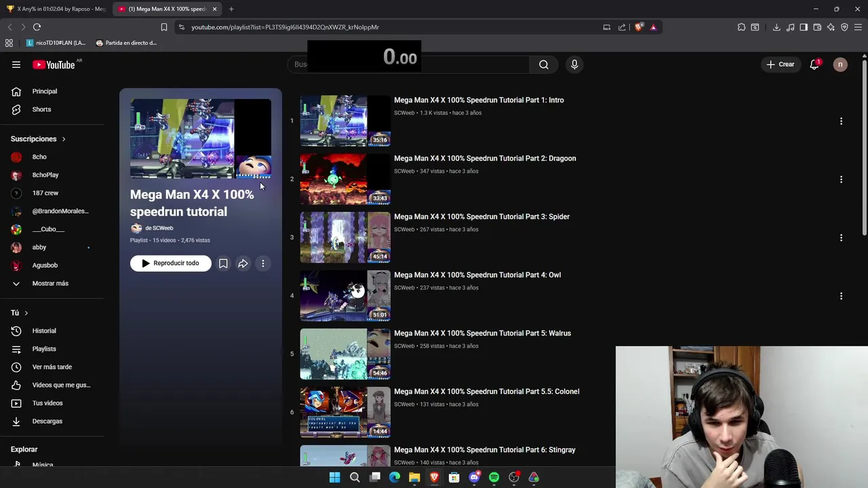Open the browser apps grid icon

9,43
